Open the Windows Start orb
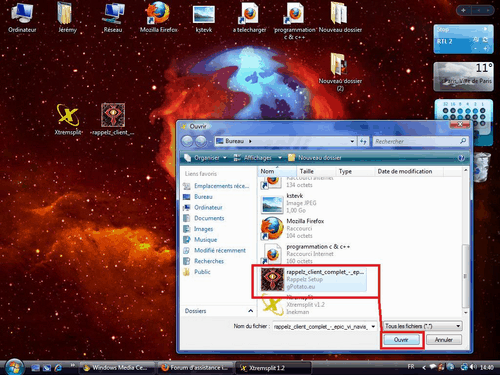The height and width of the screenshot is (375, 500). tap(14, 367)
